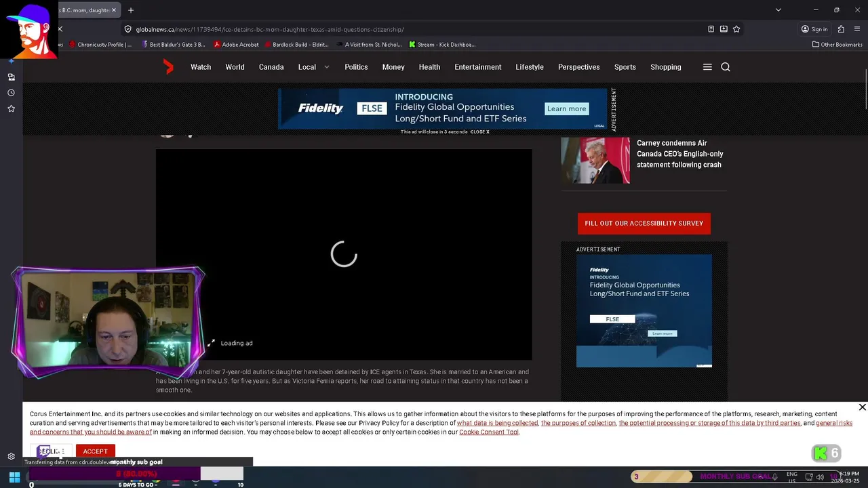The width and height of the screenshot is (868, 488).
Task: Click the sidebar AI sparkle icon
Action: (x=11, y=62)
